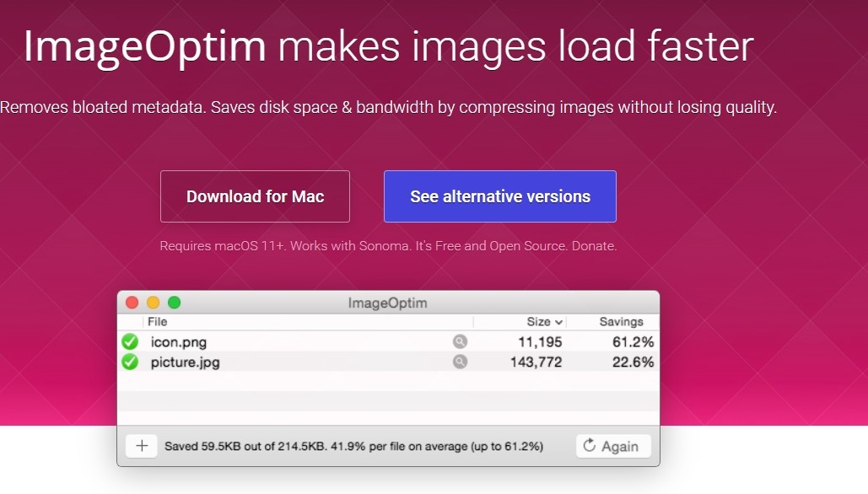Select the icon.png file name
This screenshot has width=868, height=494.
(x=179, y=341)
